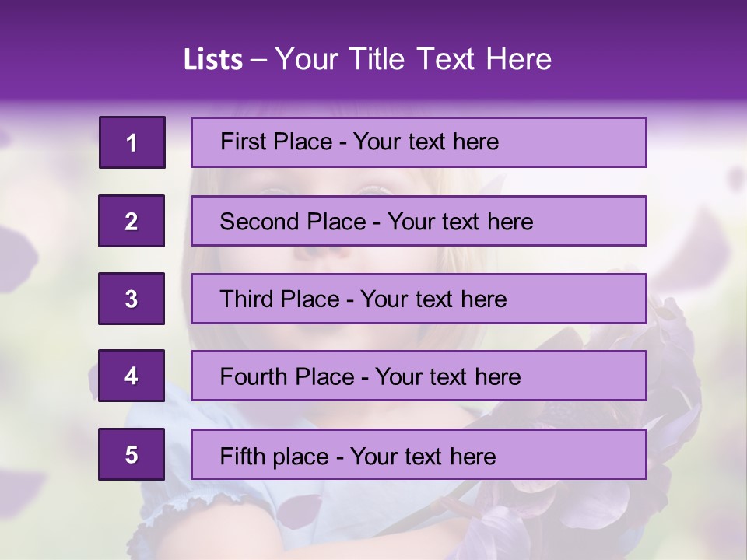The width and height of the screenshot is (747, 560).
Task: Click the word 'First' in the list
Action: 237,142
